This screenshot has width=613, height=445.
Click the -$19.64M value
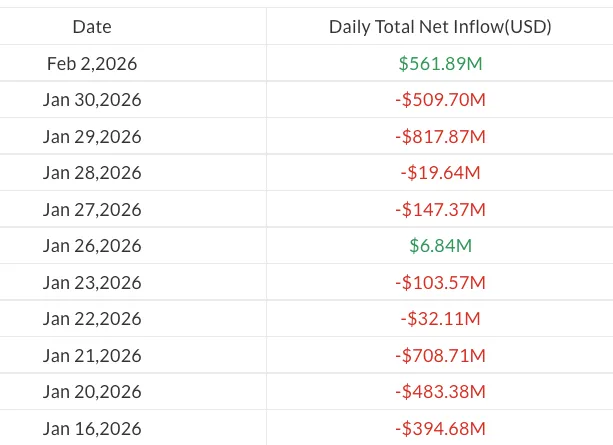coord(440,173)
